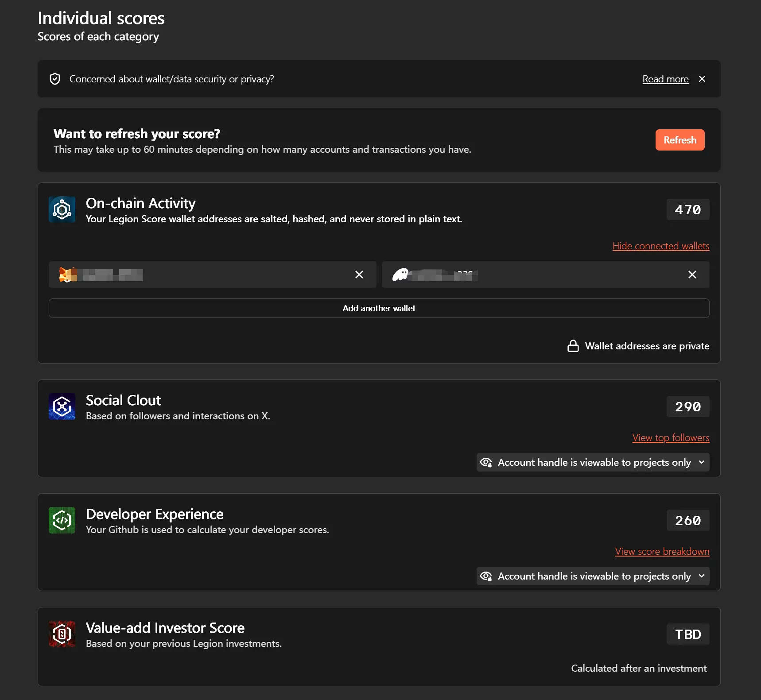Viewport: 761px width, 700px height.
Task: Click the On-chain Activity category icon
Action: pos(62,209)
